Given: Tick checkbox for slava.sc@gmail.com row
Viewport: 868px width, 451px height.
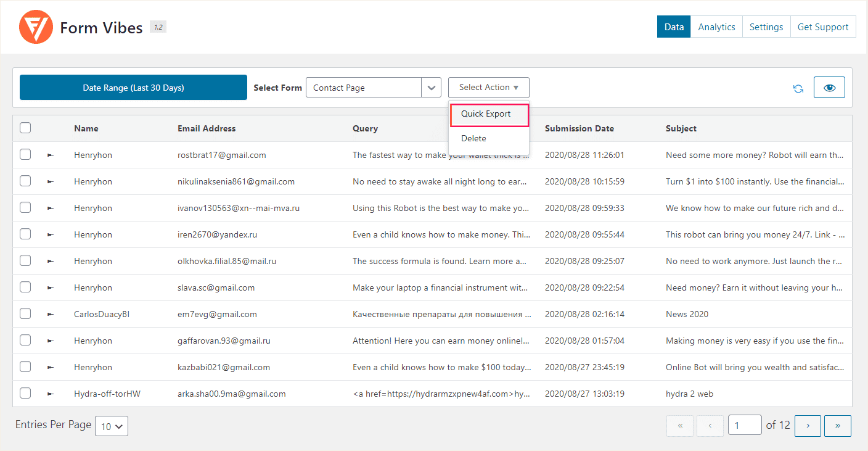Looking at the screenshot, I should click(x=25, y=288).
